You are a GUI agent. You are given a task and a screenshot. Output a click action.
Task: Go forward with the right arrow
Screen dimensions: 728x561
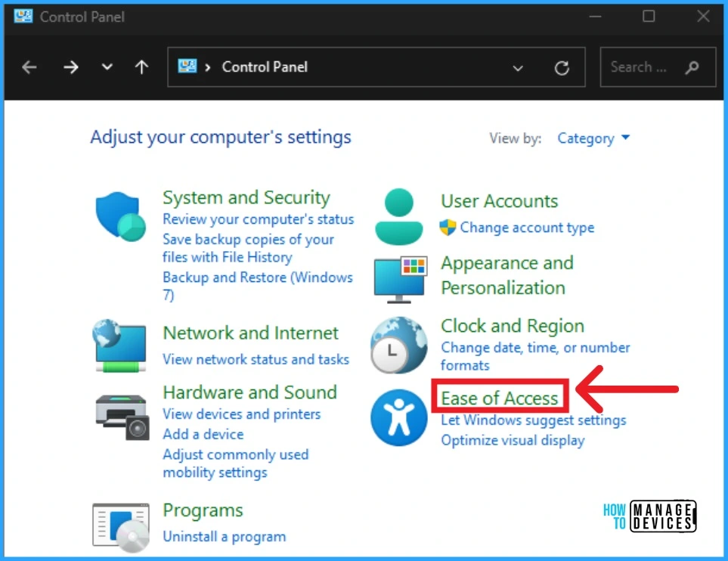pos(70,67)
